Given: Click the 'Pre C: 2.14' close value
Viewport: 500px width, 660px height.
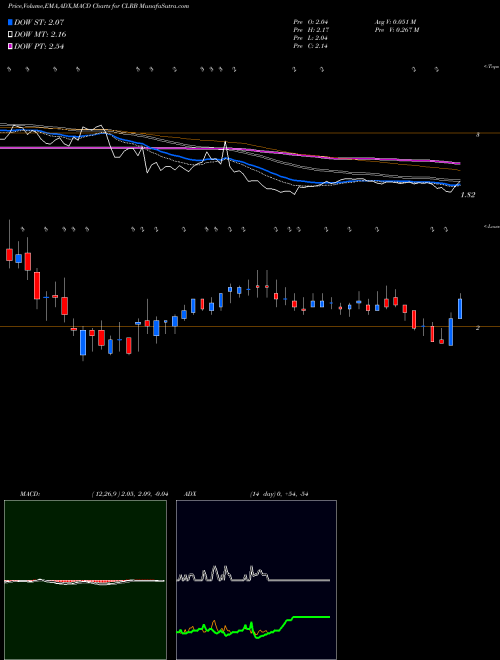Looking at the screenshot, I should point(311,46).
